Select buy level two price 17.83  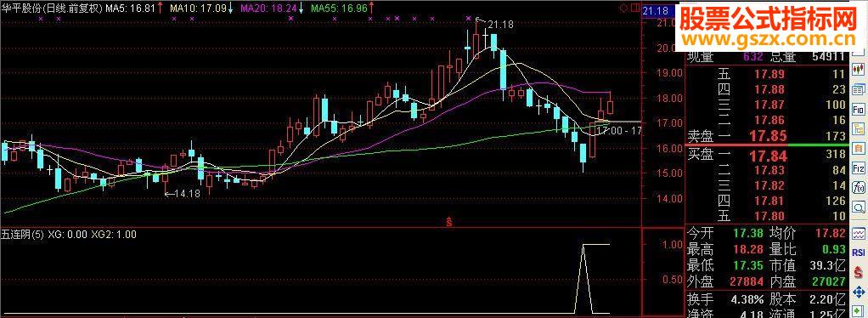[x=769, y=170]
